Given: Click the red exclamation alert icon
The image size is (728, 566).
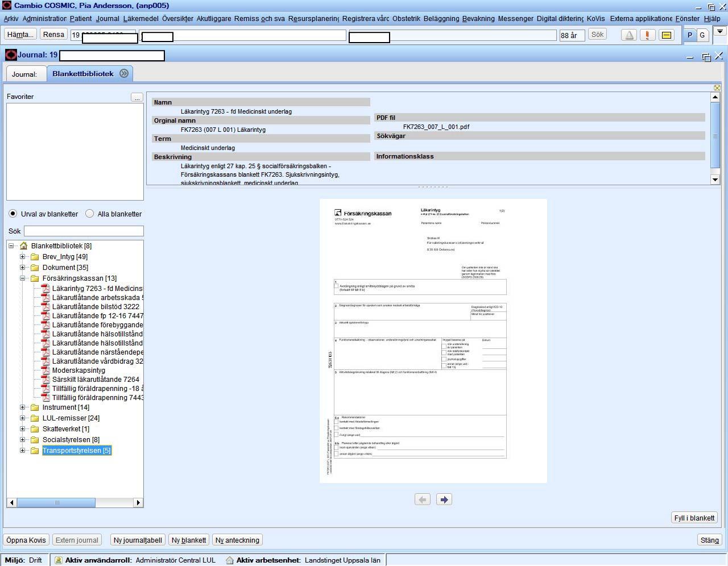Looking at the screenshot, I should (647, 35).
